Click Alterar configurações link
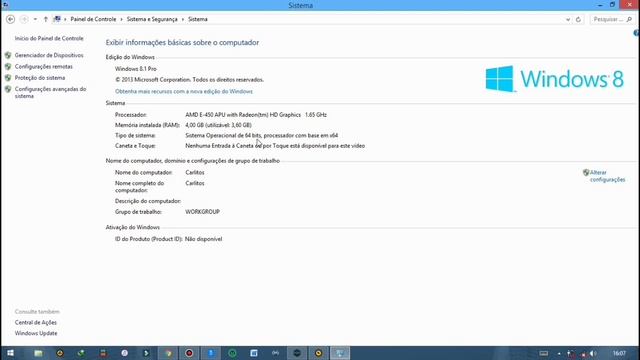 point(607,176)
